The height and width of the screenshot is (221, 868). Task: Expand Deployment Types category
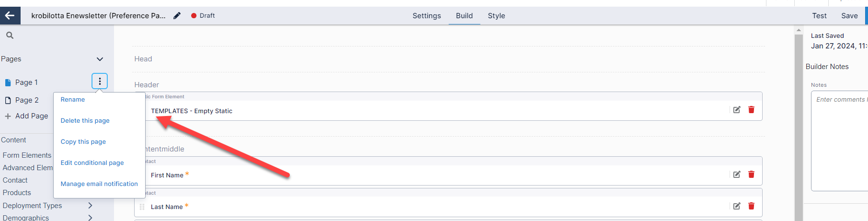point(90,205)
